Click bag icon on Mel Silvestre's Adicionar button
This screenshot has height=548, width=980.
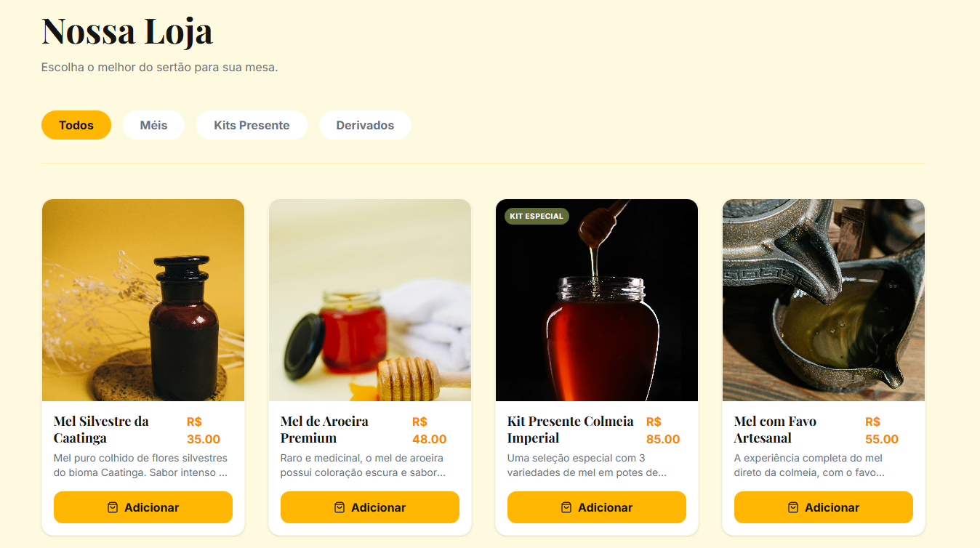[113, 507]
